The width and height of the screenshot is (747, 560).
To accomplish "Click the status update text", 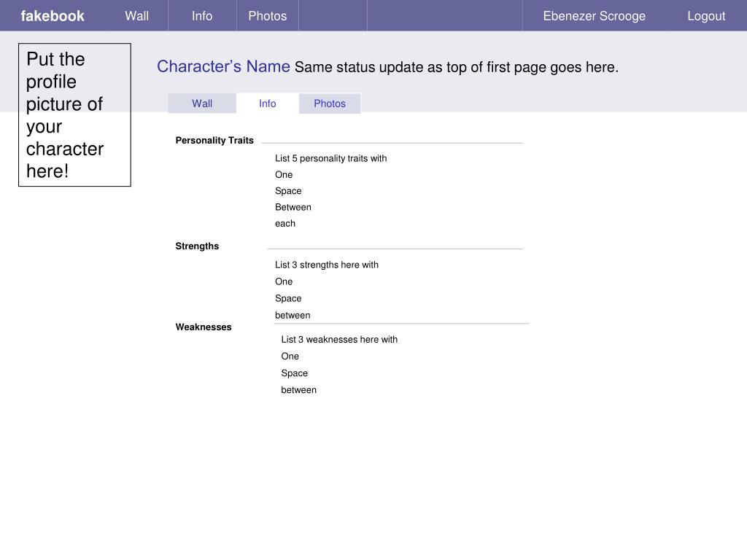I will (457, 67).
